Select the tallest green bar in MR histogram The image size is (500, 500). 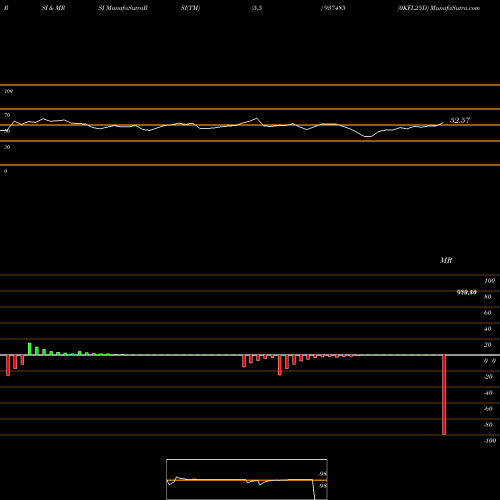pos(30,349)
